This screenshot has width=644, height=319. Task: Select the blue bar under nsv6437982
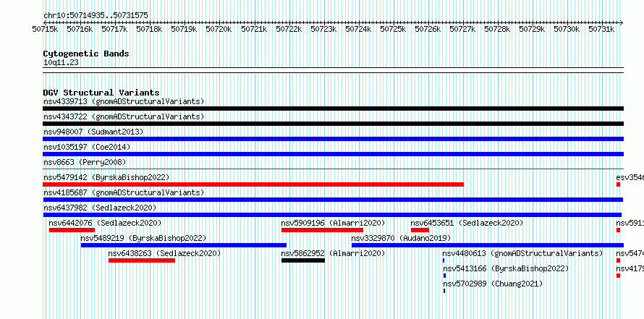tap(332, 215)
